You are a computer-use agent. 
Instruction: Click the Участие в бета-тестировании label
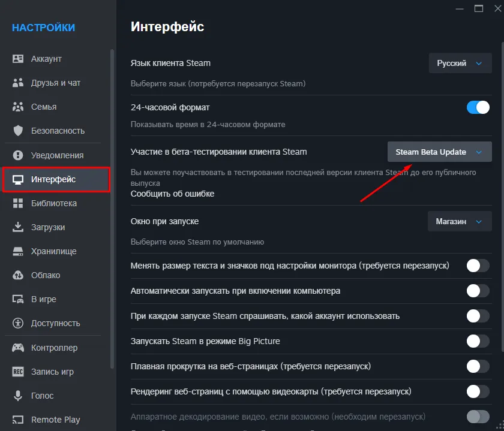[x=218, y=152]
